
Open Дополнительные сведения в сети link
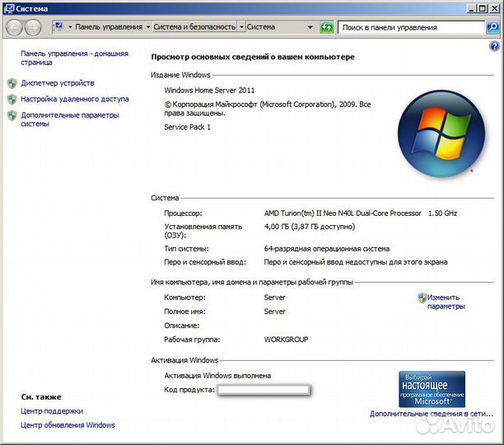coord(431,414)
